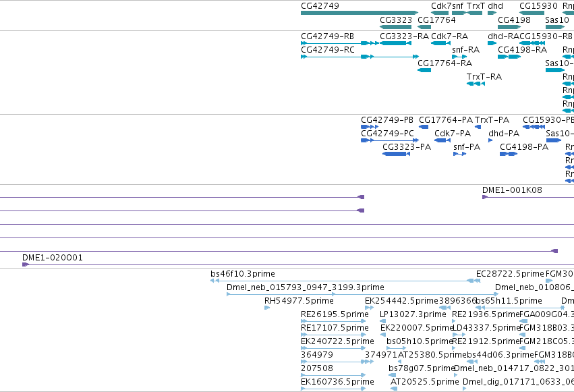Select protein CG42749-PC
The image size is (574, 392).
390,140
